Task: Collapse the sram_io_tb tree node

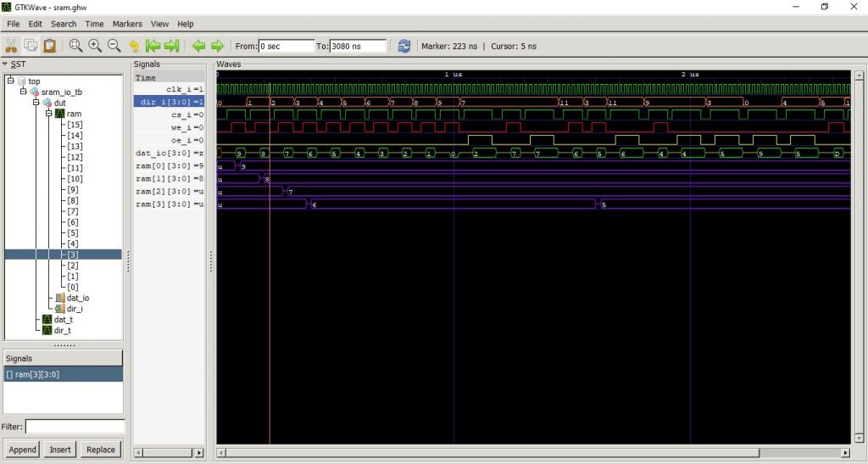Action: (x=23, y=92)
